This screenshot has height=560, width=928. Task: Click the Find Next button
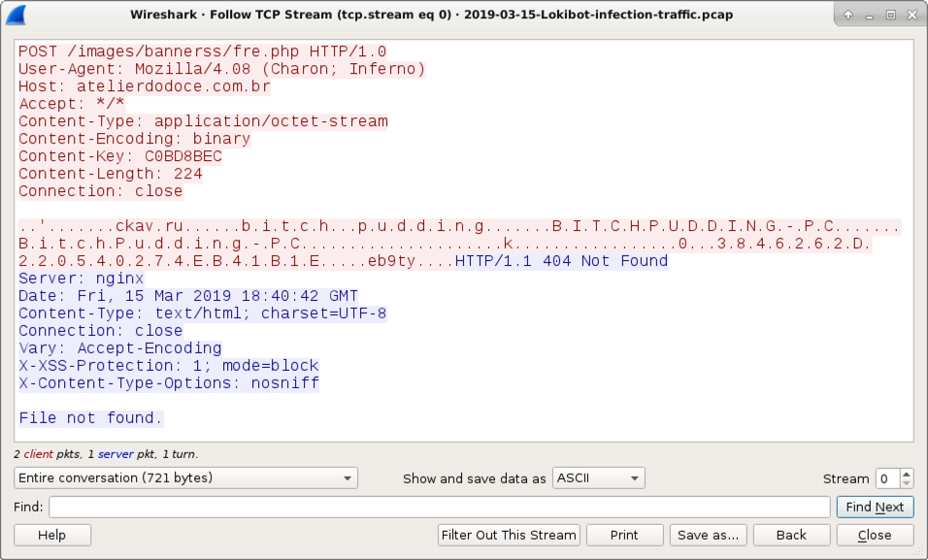click(875, 507)
